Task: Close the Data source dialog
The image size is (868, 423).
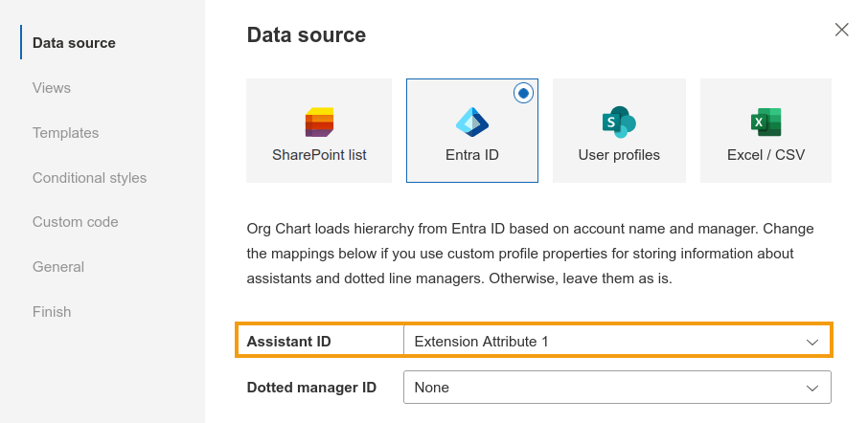Action: [841, 30]
